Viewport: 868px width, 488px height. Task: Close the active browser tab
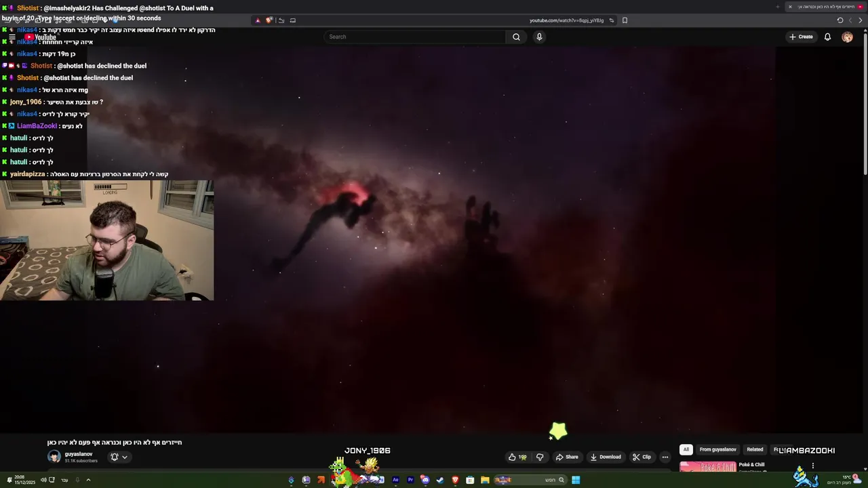pos(790,7)
